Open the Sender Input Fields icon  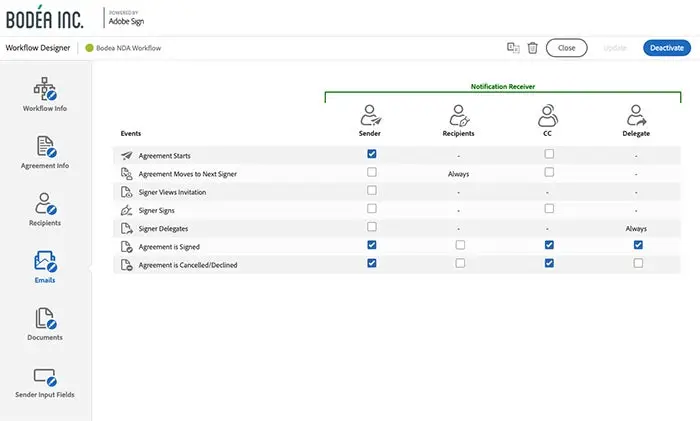(44, 376)
